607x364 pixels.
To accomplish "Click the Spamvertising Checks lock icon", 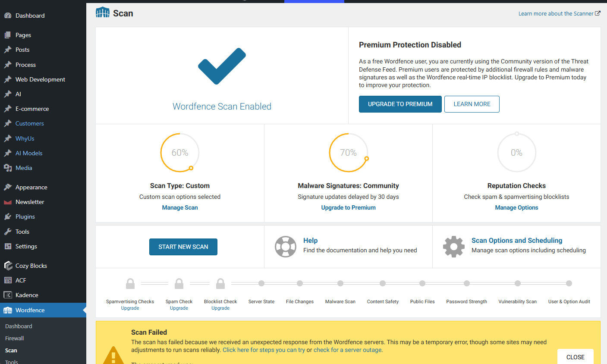I will pyautogui.click(x=130, y=283).
